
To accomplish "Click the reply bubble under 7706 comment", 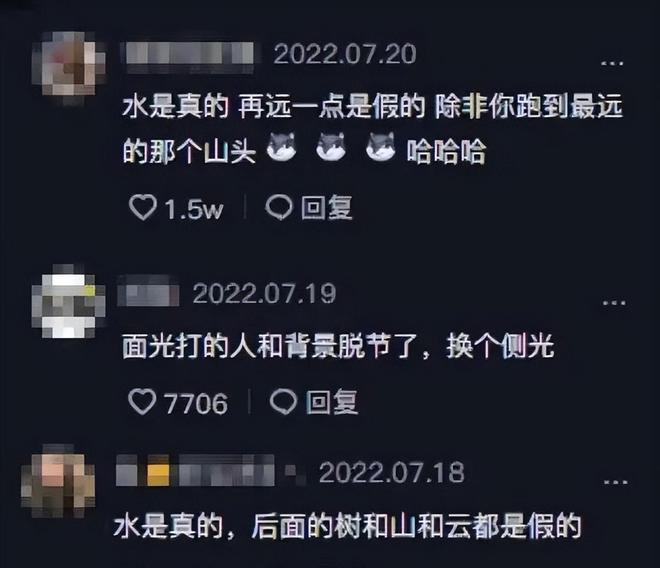I will (283, 402).
